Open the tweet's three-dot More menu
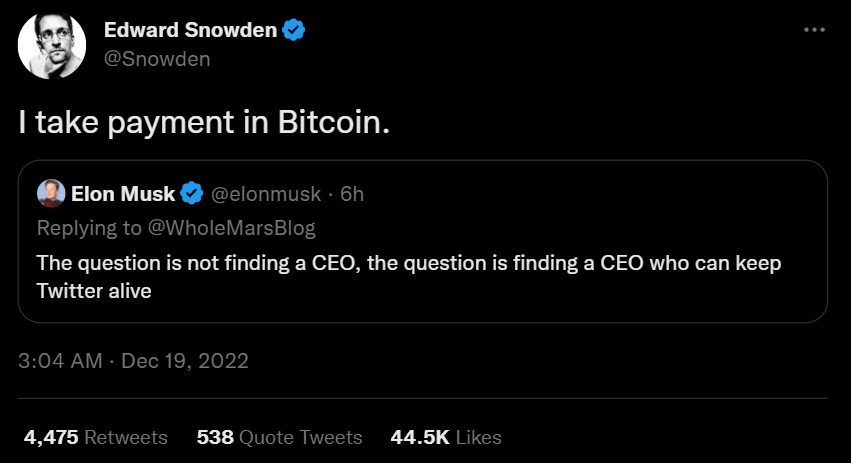The width and height of the screenshot is (851, 463). tap(814, 30)
